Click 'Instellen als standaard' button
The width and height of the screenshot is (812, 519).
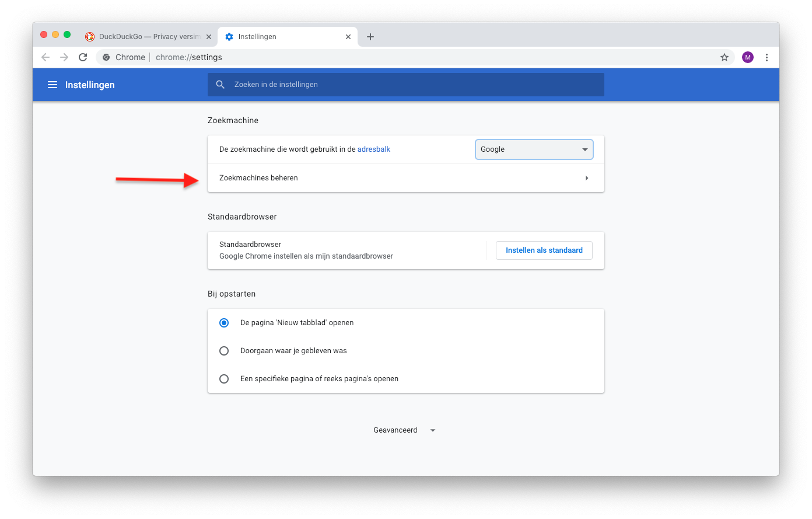(x=544, y=250)
